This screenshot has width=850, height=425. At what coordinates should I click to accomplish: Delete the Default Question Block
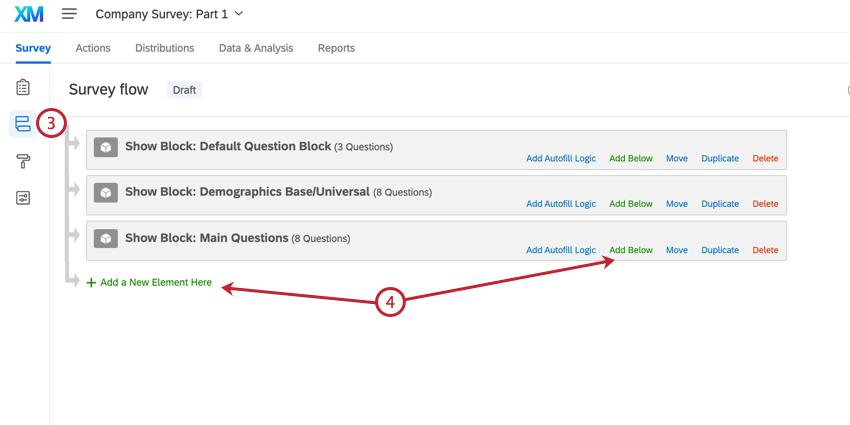pos(765,159)
